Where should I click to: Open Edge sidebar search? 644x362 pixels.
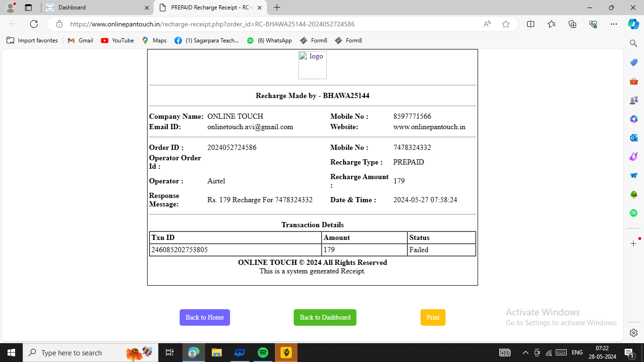634,43
